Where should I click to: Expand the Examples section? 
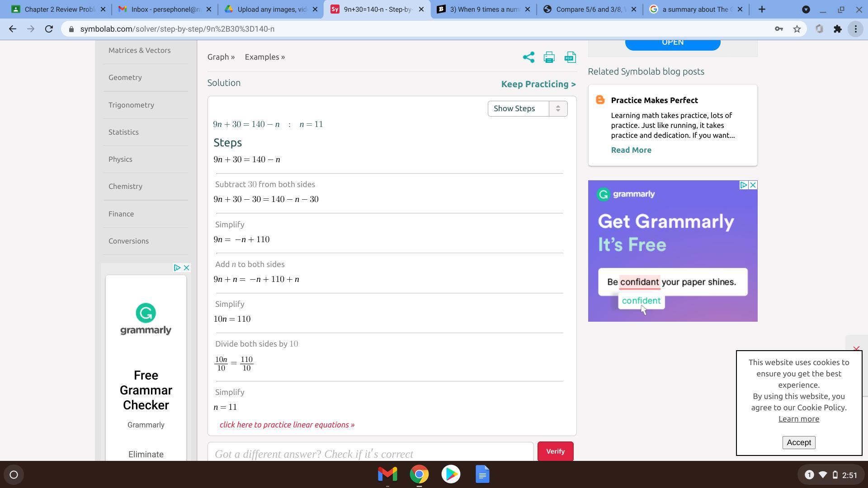[264, 57]
